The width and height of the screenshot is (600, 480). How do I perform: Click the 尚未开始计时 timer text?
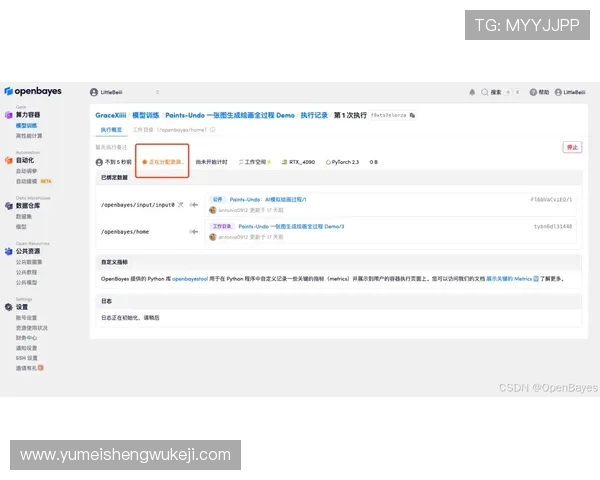212,162
